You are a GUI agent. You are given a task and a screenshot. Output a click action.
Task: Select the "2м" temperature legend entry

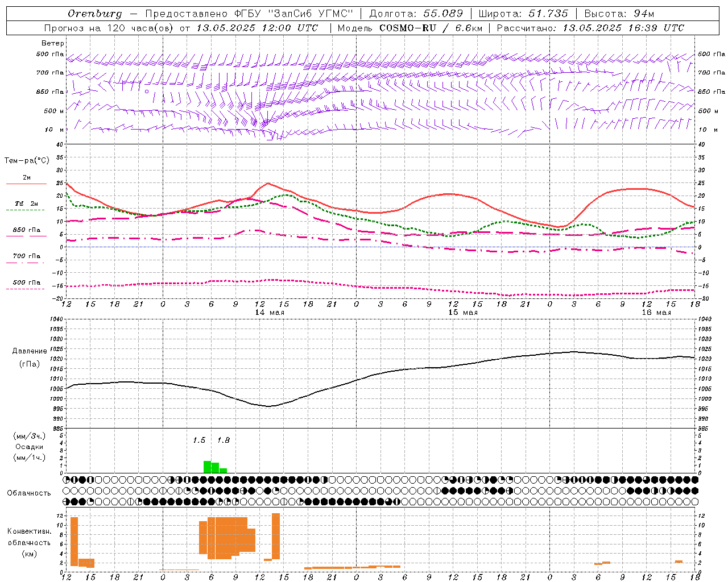(x=27, y=178)
